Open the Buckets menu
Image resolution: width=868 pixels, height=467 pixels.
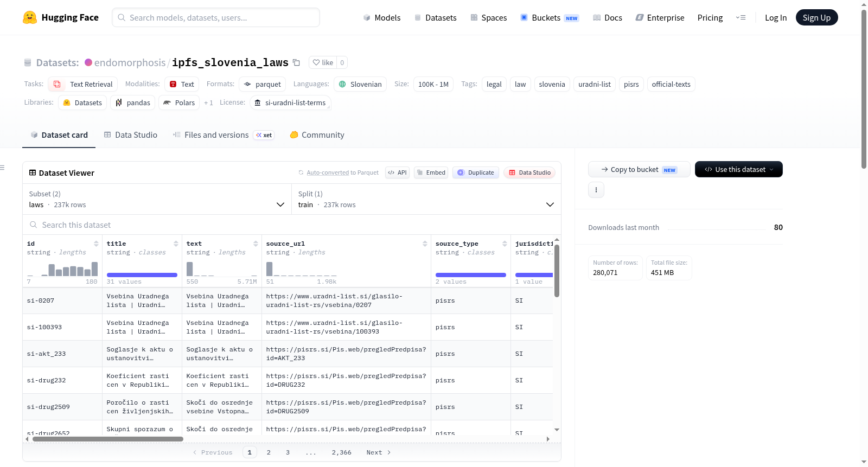550,17
